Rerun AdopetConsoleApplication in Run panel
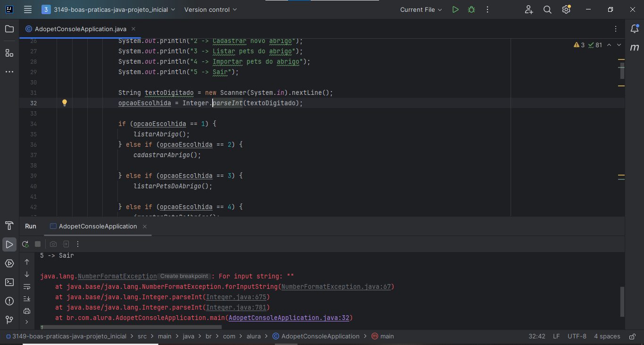This screenshot has width=644, height=345. point(25,244)
